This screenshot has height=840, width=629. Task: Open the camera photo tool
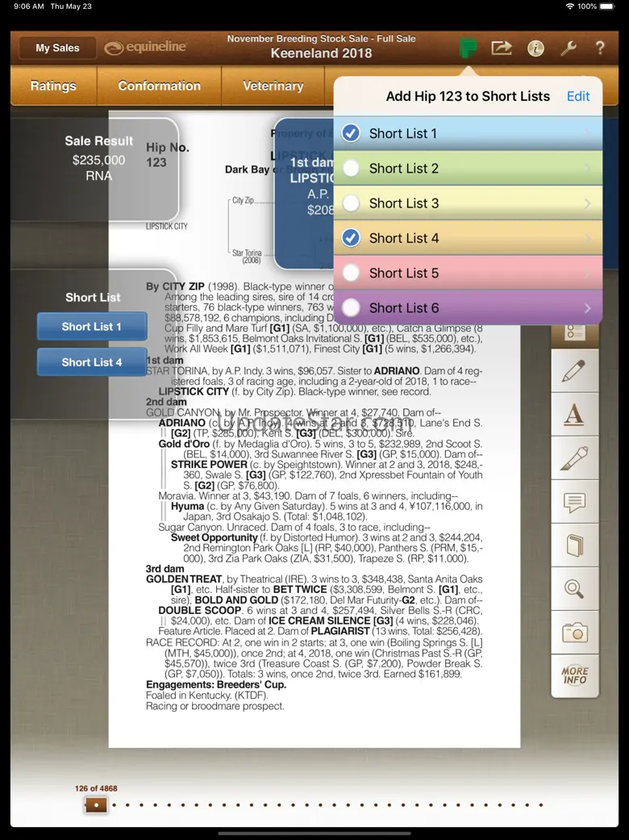click(574, 633)
